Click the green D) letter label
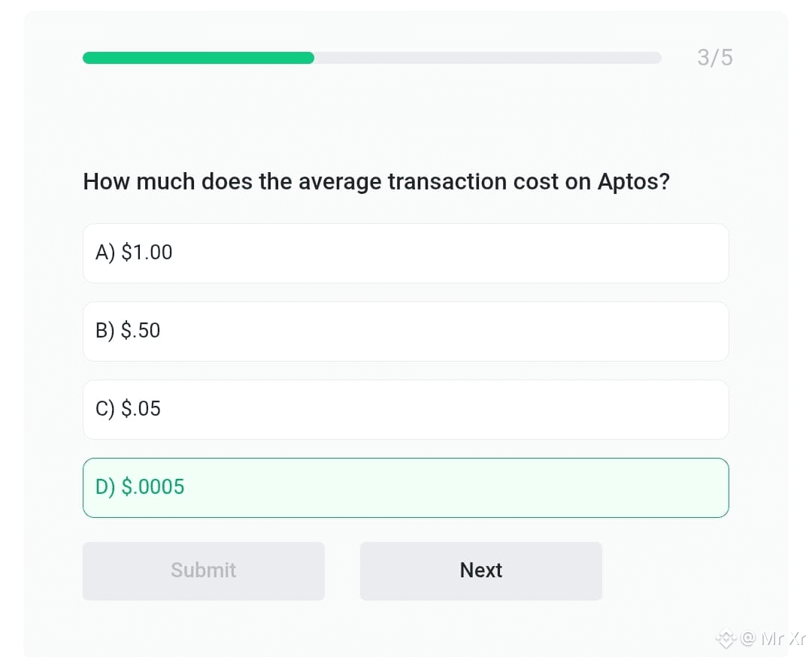This screenshot has height=657, width=812. [105, 487]
